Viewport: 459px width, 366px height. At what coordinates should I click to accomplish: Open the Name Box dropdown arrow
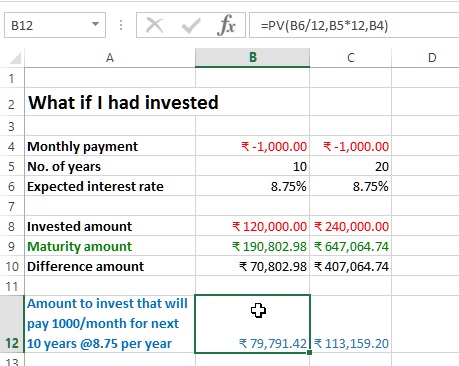pyautogui.click(x=95, y=24)
